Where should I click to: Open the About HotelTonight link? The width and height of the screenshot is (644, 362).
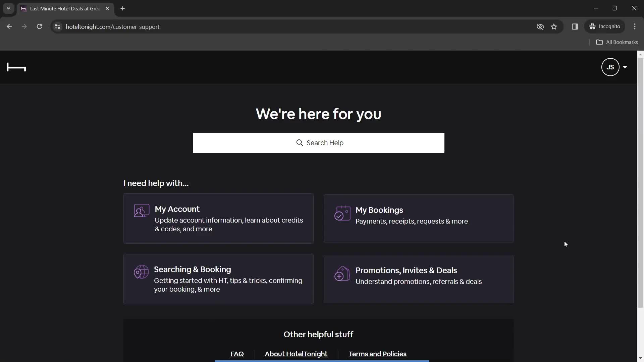pos(296,354)
